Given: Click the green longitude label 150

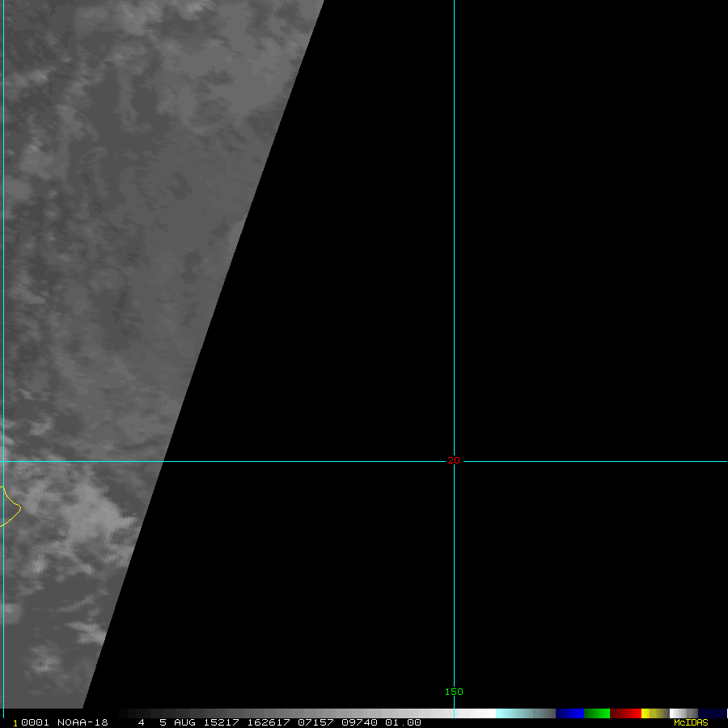Looking at the screenshot, I should 454,692.
